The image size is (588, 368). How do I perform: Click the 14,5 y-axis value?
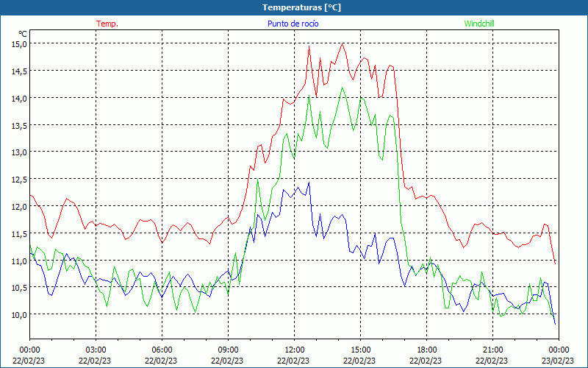pyautogui.click(x=19, y=71)
